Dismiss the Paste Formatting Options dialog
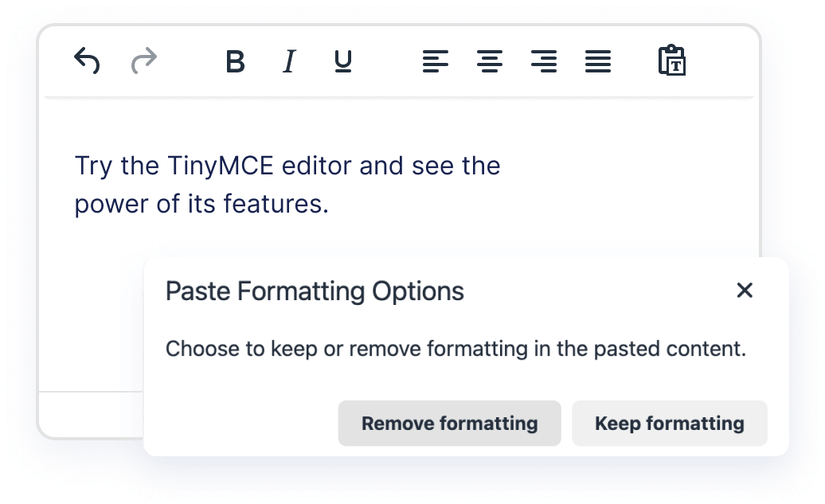Screen dimensions: 825x504 point(745,291)
